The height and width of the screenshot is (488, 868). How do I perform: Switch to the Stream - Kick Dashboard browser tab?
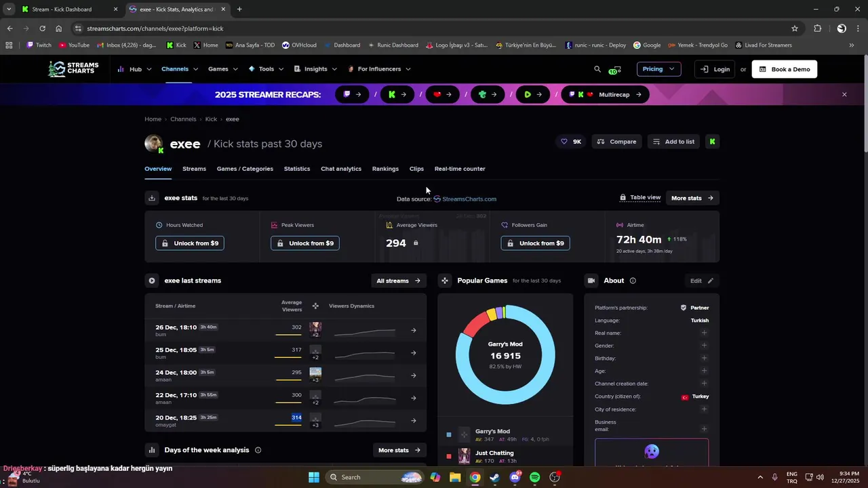[x=70, y=9]
